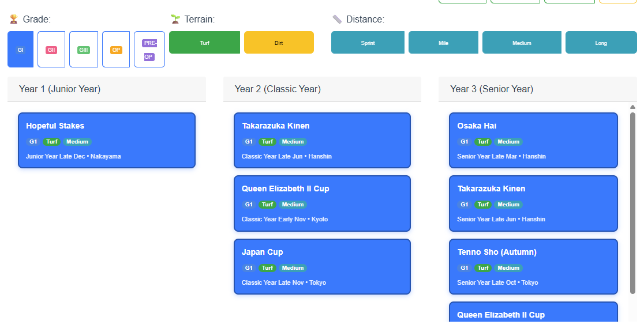Click the Senior Year scrollbar thumb
Viewport: 644px width, 328px height.
pyautogui.click(x=632, y=203)
